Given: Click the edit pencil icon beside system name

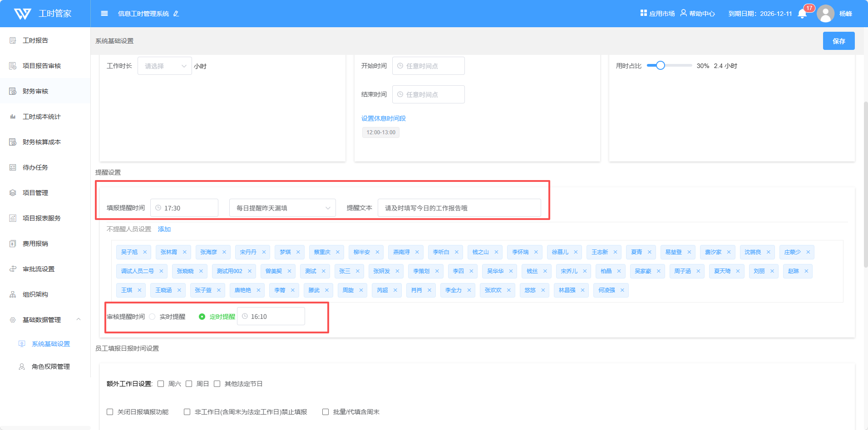Looking at the screenshot, I should (x=176, y=14).
